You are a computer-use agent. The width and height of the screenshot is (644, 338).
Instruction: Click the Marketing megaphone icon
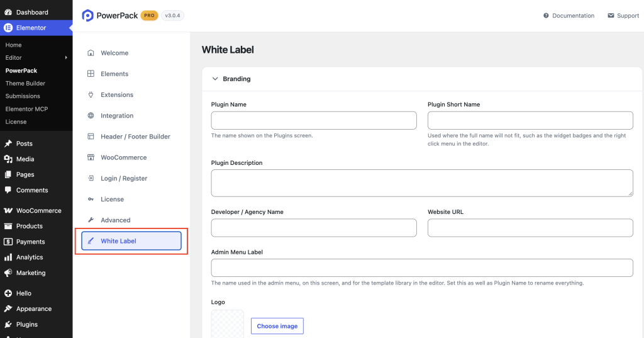[x=8, y=273]
